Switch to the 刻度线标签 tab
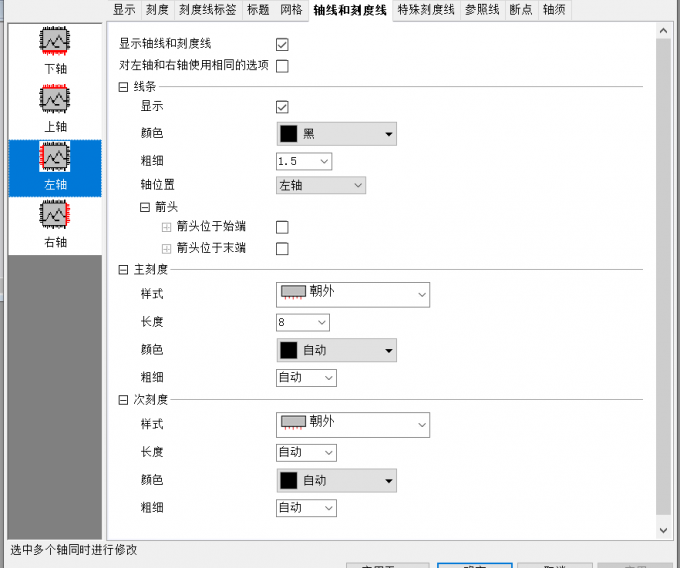 coord(208,10)
